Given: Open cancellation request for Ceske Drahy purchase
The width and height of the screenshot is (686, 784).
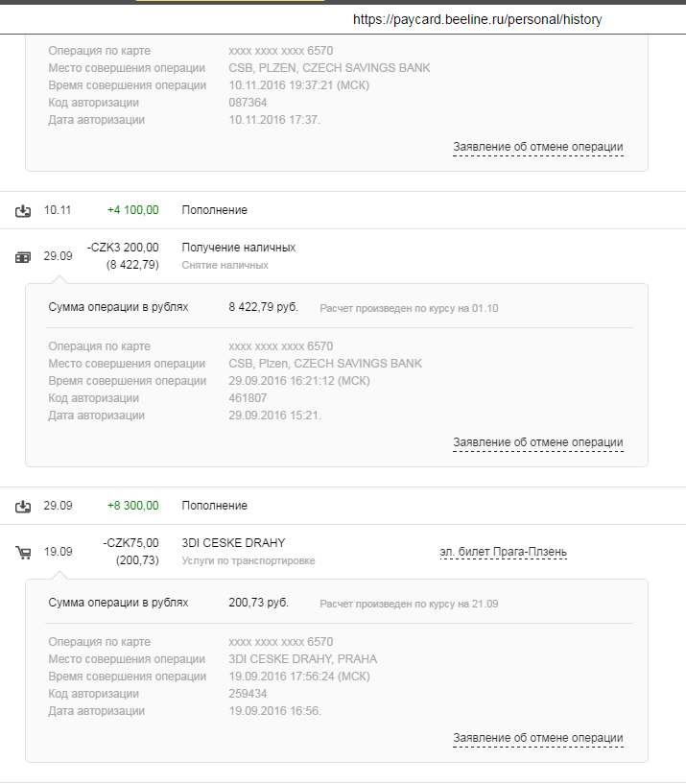Looking at the screenshot, I should pos(538,738).
